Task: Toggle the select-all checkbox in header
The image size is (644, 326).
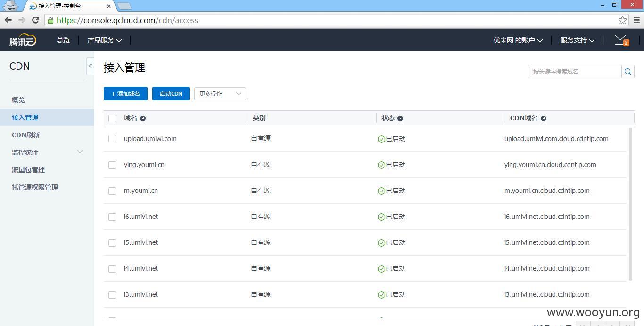Action: pos(112,118)
